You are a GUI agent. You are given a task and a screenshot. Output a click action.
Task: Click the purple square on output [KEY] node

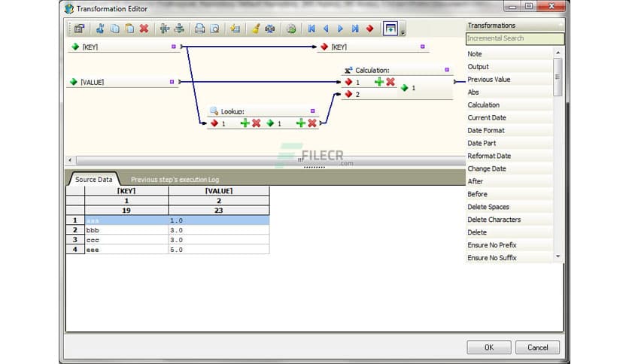pyautogui.click(x=422, y=47)
